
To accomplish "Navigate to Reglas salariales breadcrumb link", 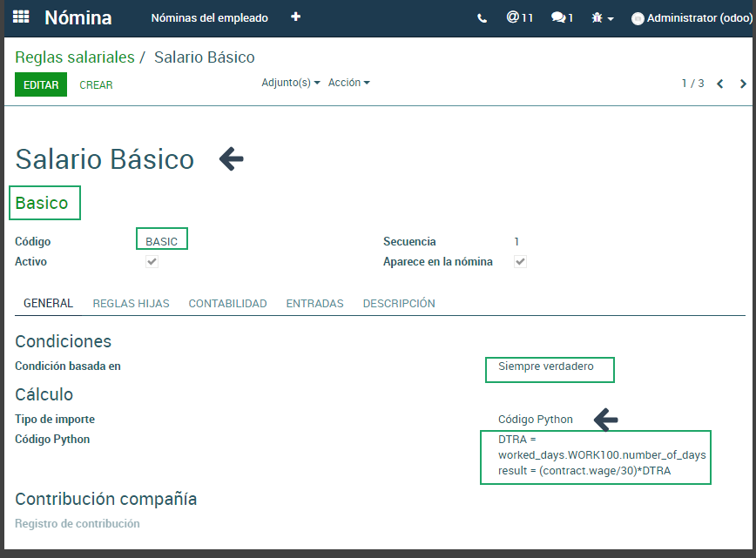I will coord(75,57).
